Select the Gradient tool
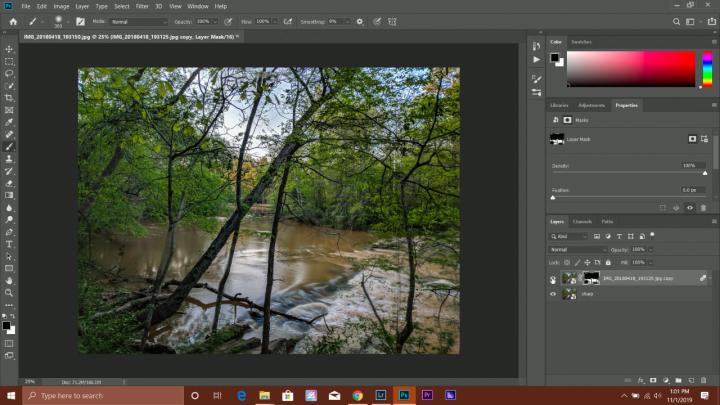 pyautogui.click(x=9, y=195)
